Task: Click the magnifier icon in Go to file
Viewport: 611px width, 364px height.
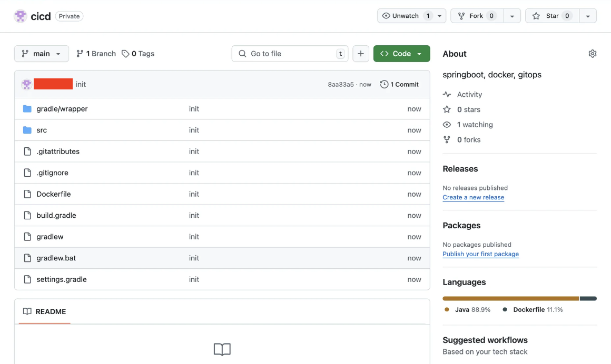Action: [x=242, y=54]
